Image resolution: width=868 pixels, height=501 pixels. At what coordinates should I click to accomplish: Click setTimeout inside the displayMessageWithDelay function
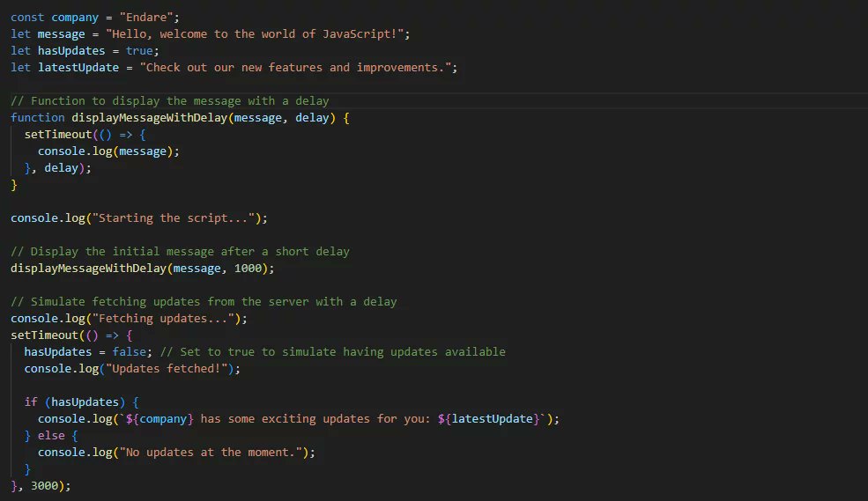(x=57, y=135)
